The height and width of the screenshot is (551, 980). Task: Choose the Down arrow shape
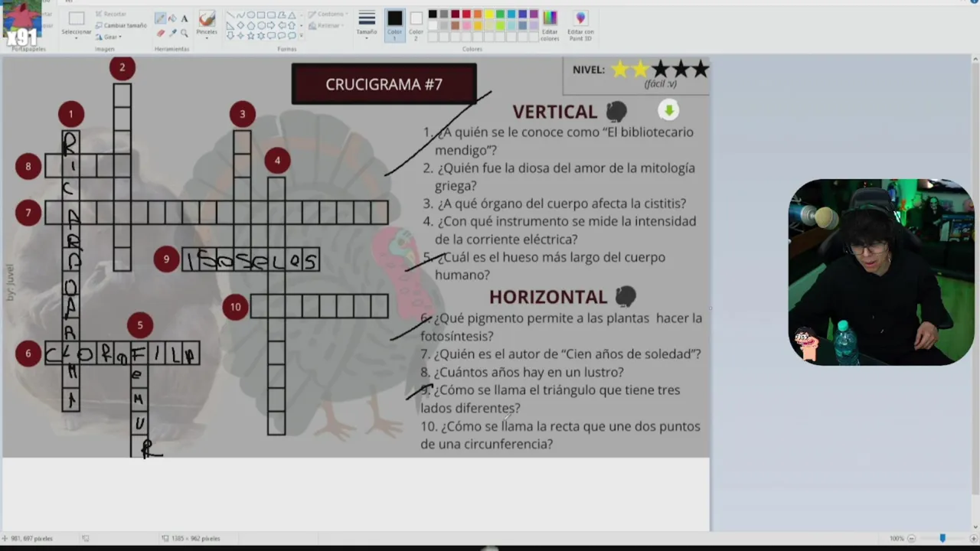pos(230,35)
